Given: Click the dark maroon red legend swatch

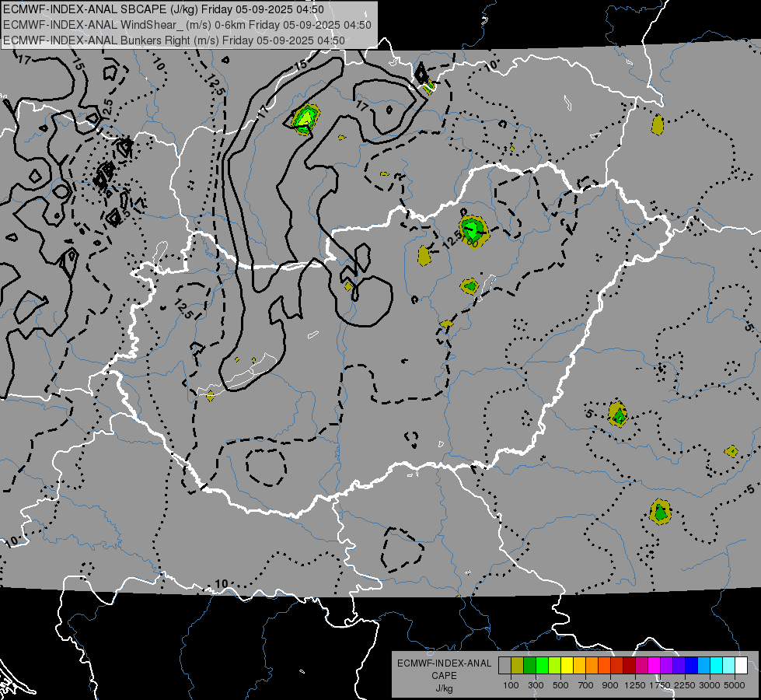Looking at the screenshot, I should (x=630, y=666).
